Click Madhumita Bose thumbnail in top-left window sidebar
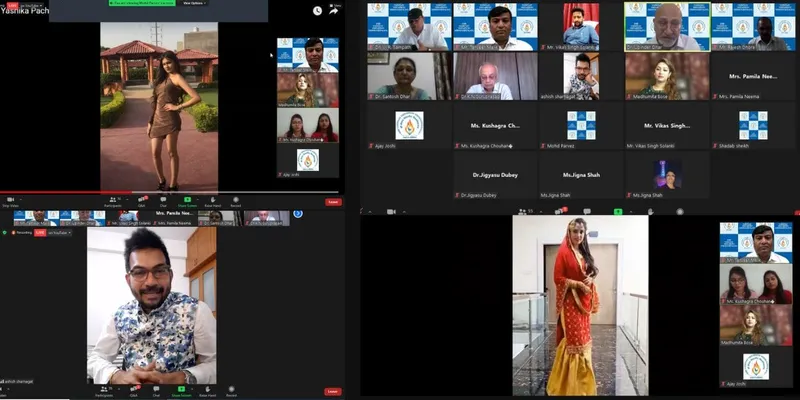This screenshot has height=400, width=800. [x=308, y=90]
